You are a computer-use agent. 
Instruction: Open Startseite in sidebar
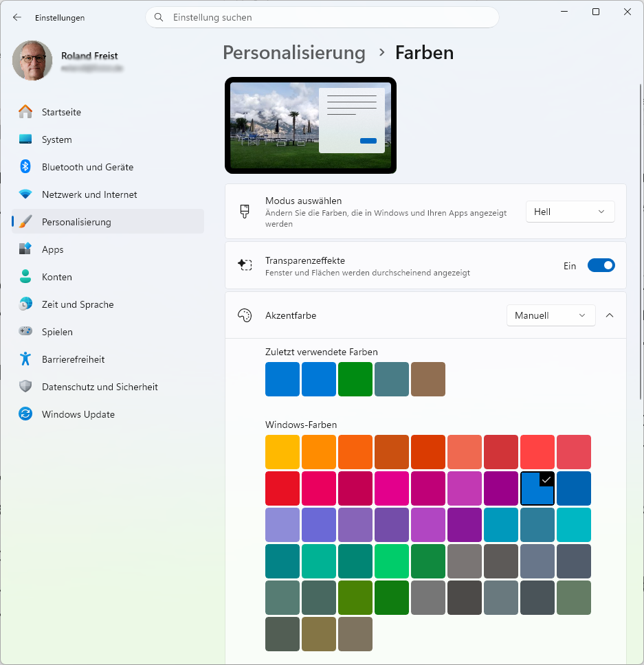pos(108,112)
